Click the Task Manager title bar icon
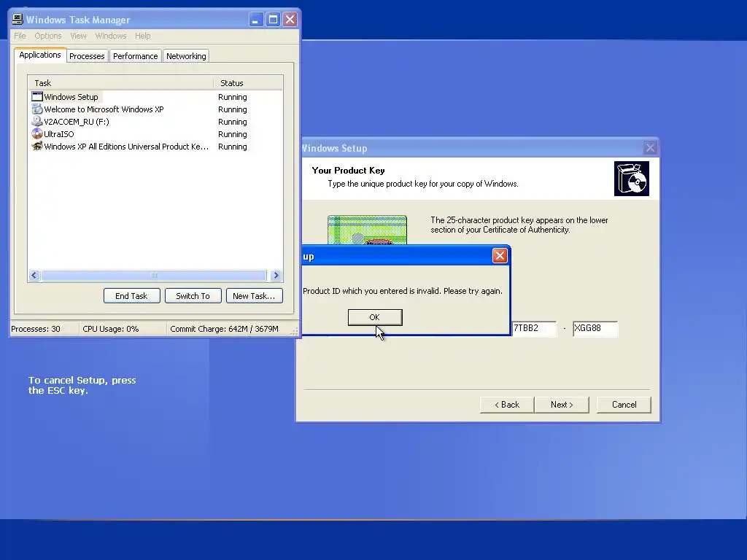 18,19
